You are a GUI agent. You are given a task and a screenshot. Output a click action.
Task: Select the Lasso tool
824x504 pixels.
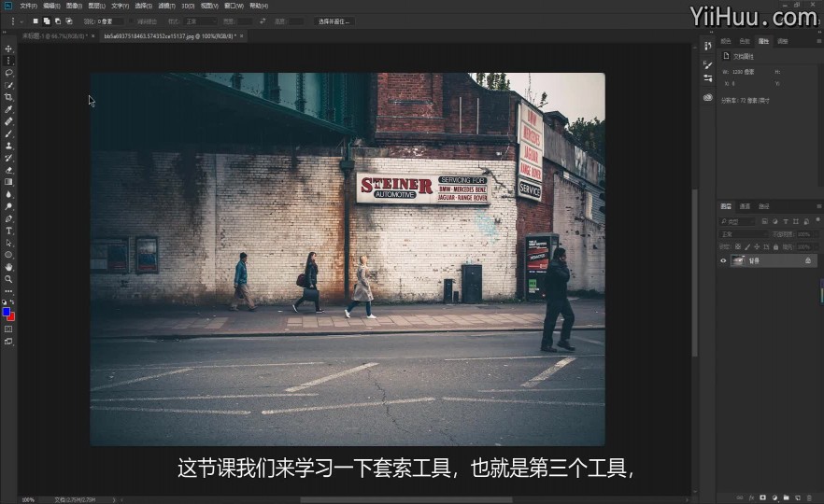[8, 73]
